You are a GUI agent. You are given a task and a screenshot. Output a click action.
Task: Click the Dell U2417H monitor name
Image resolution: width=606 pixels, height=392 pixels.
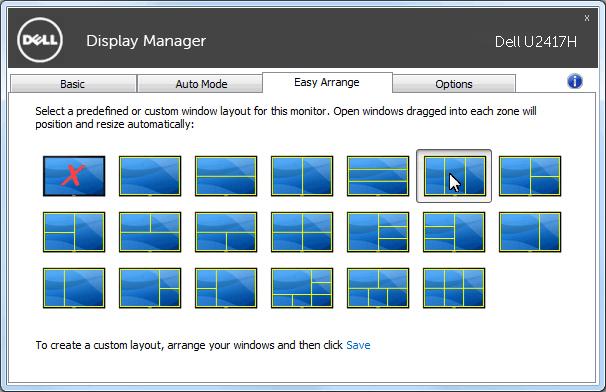536,42
